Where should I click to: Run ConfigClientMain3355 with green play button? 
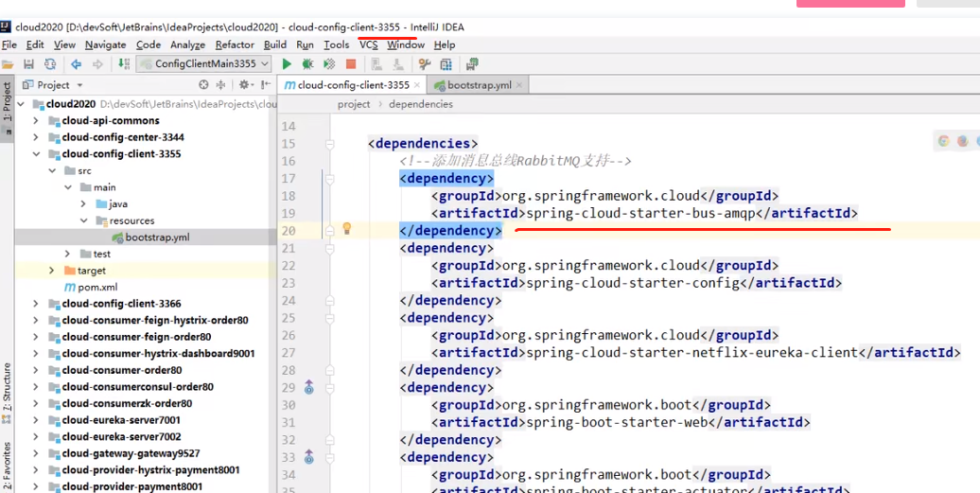287,63
